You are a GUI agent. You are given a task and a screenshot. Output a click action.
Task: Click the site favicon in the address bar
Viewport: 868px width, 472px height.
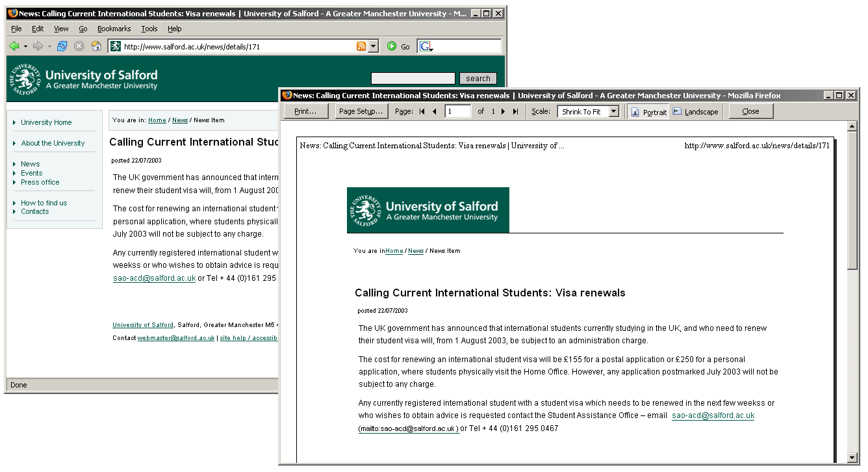point(115,46)
